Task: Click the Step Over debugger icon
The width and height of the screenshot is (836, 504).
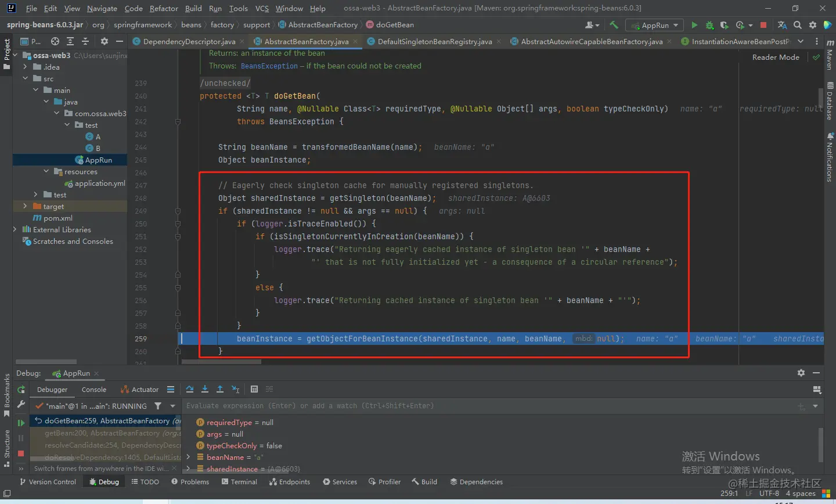Action: pos(190,389)
